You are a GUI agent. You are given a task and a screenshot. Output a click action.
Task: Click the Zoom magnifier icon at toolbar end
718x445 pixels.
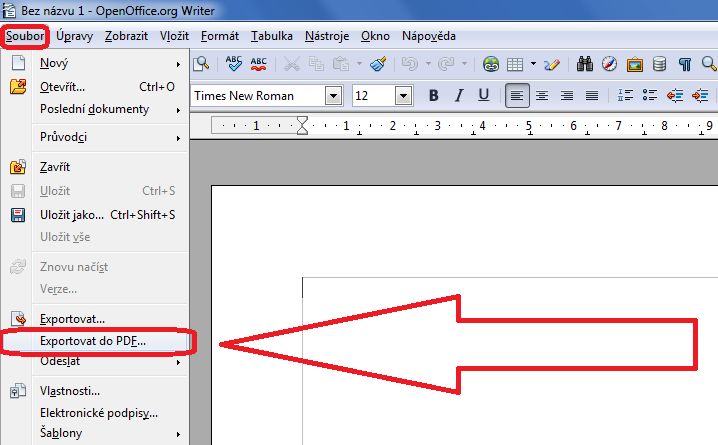click(709, 64)
